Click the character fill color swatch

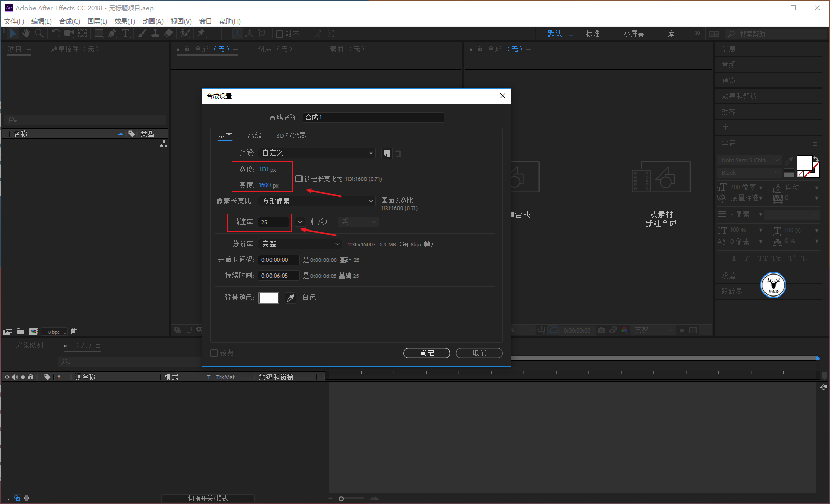point(804,163)
